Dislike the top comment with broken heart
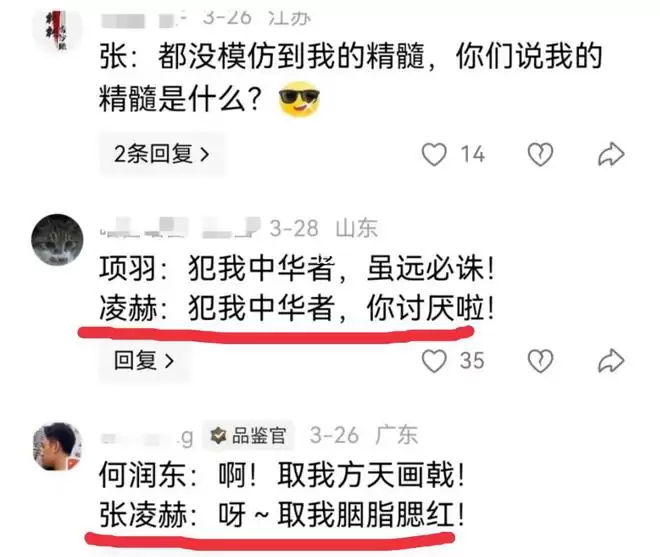Screen dimensions: 660x557 [x=540, y=155]
